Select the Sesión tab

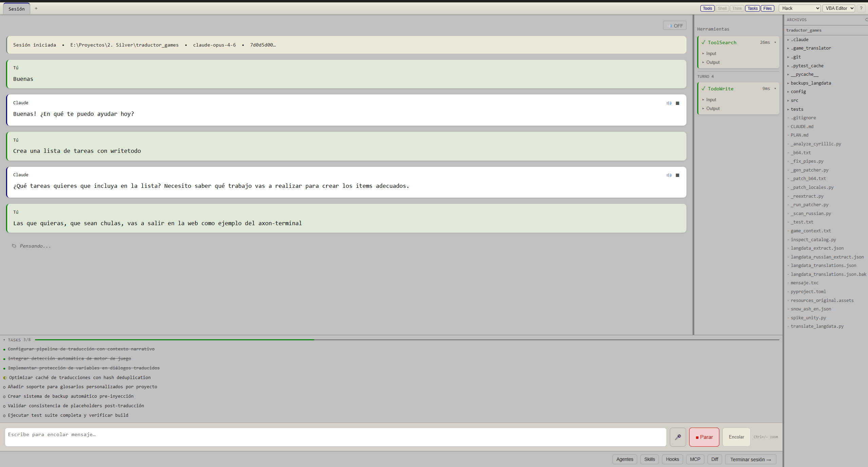click(x=16, y=9)
